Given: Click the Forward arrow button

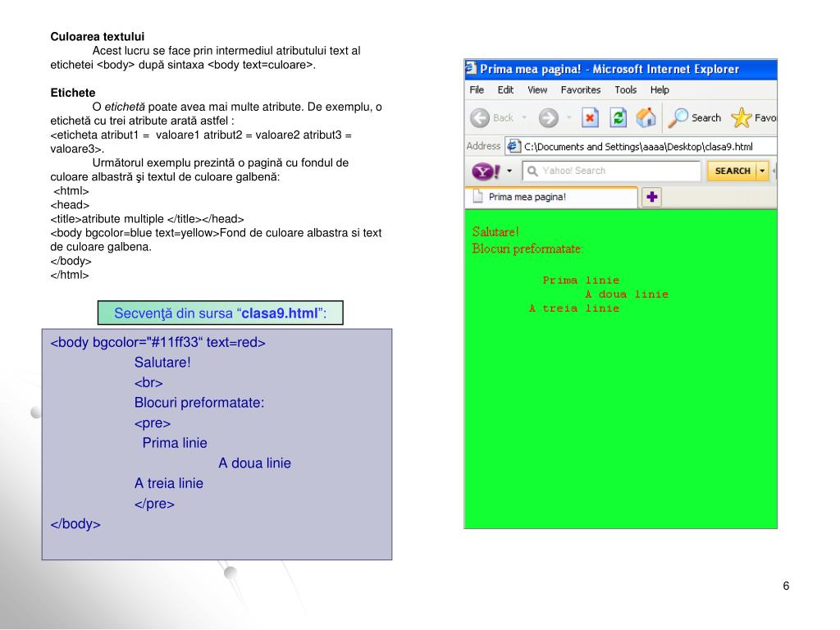Looking at the screenshot, I should click(548, 118).
